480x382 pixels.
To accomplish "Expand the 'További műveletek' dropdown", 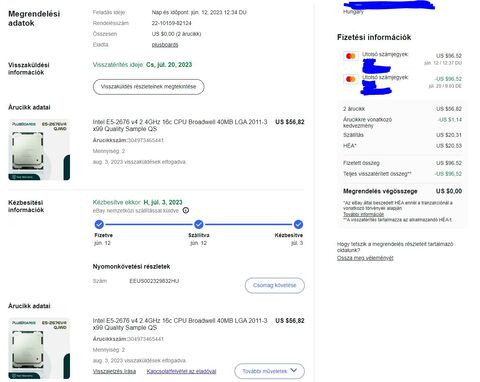I will (269, 371).
